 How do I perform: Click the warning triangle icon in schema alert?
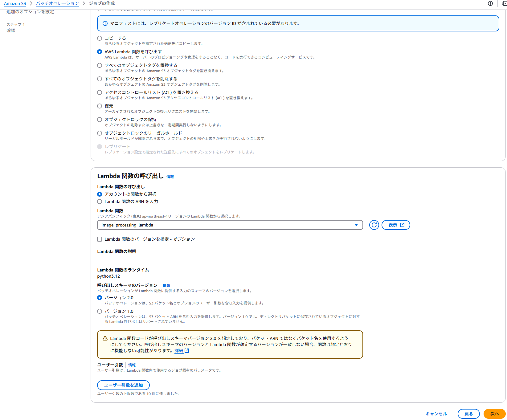click(105, 338)
